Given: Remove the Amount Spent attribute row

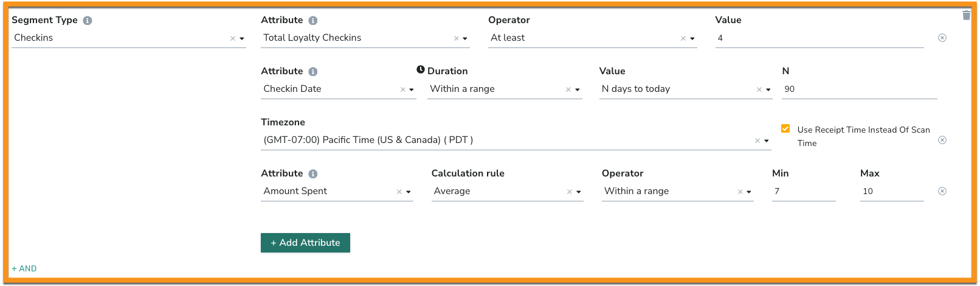Looking at the screenshot, I should coord(942,191).
